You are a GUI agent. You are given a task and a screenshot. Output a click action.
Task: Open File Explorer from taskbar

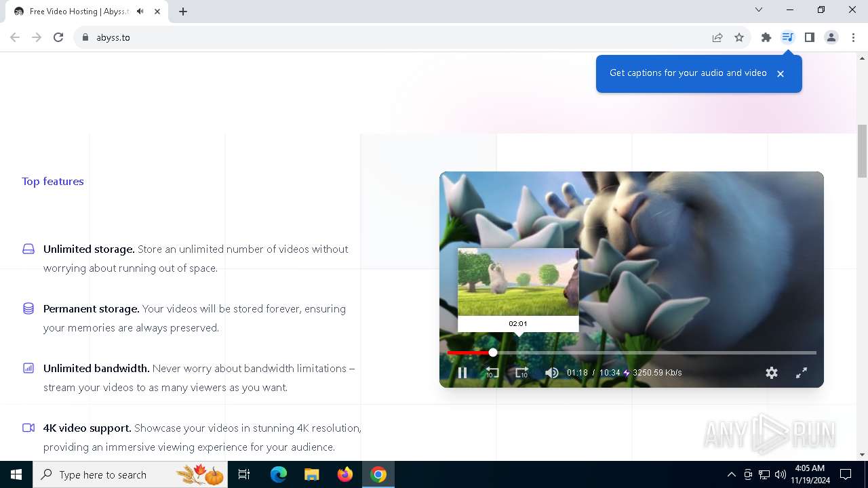coord(312,474)
